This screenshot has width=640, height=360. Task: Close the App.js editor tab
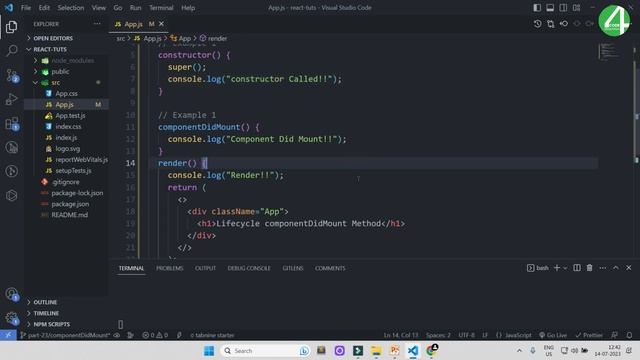point(162,24)
